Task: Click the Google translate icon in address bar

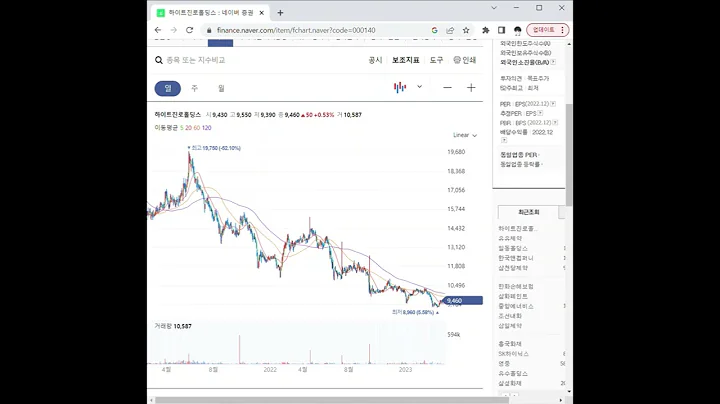Action: pyautogui.click(x=434, y=30)
